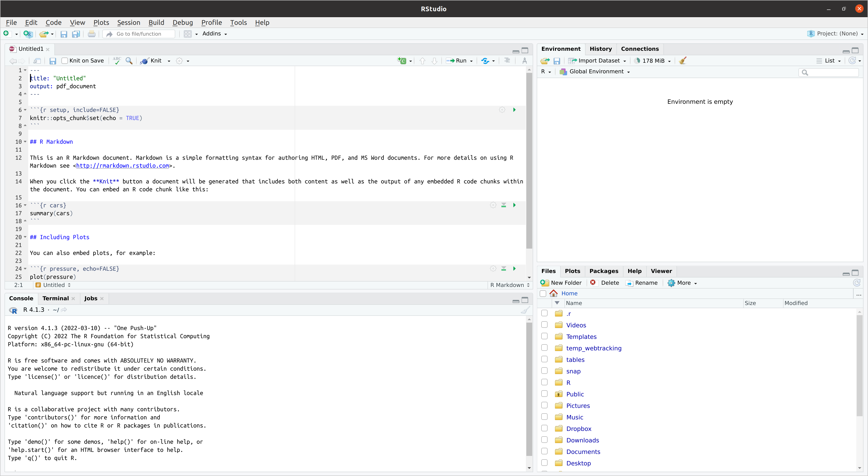Open the Session menu
Screen dimensions: 868x476
128,23
